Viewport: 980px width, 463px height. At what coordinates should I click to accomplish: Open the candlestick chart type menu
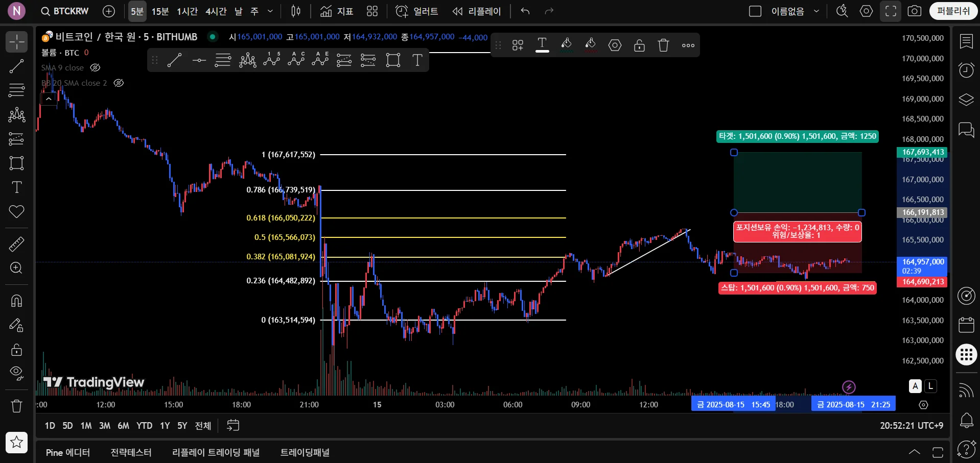(296, 11)
